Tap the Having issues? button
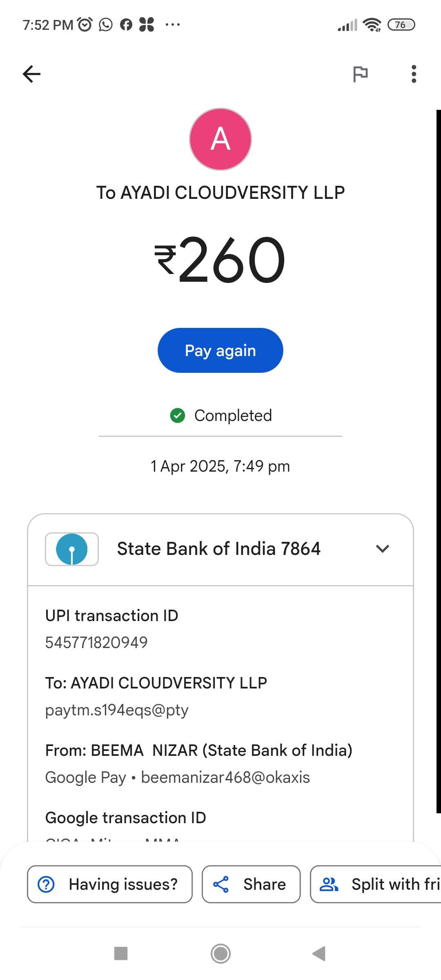 (109, 884)
